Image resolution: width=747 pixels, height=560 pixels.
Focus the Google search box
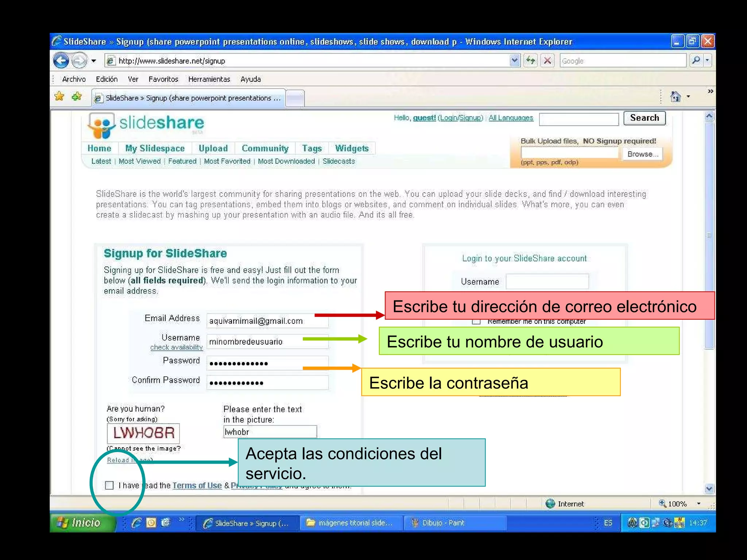(x=623, y=61)
